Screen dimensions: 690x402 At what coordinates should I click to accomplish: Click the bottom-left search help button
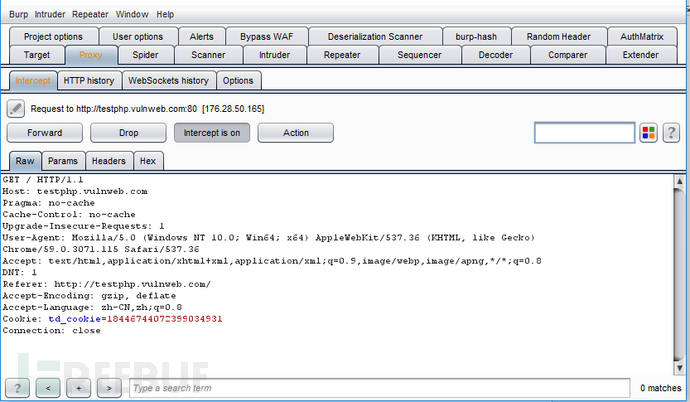(x=18, y=388)
